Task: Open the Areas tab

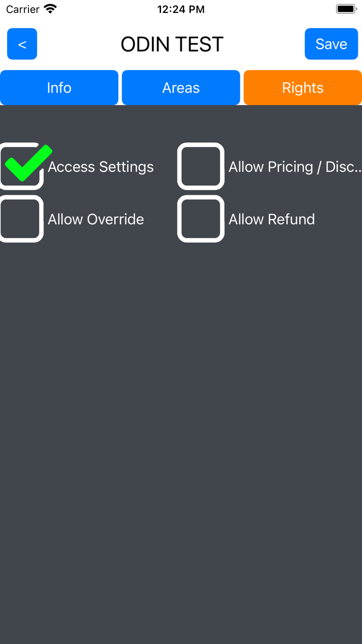Action: coord(180,87)
